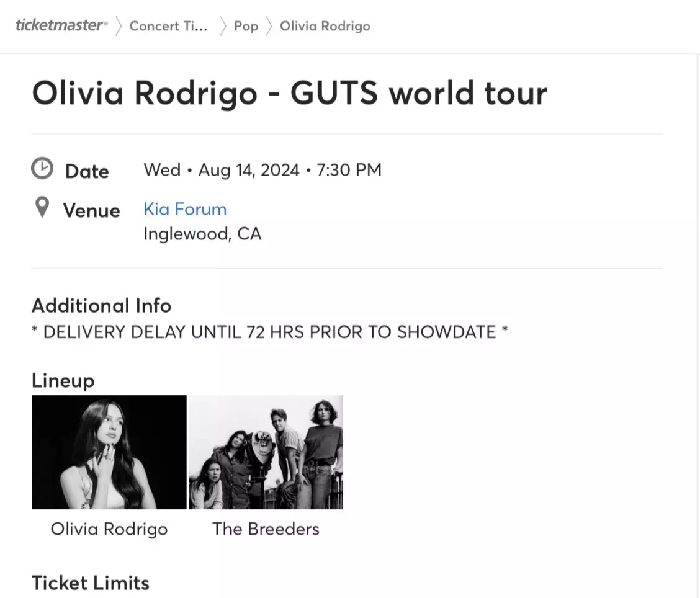Click the Wed Aug 14, 2024 date text
The height and width of the screenshot is (598, 700).
click(262, 169)
